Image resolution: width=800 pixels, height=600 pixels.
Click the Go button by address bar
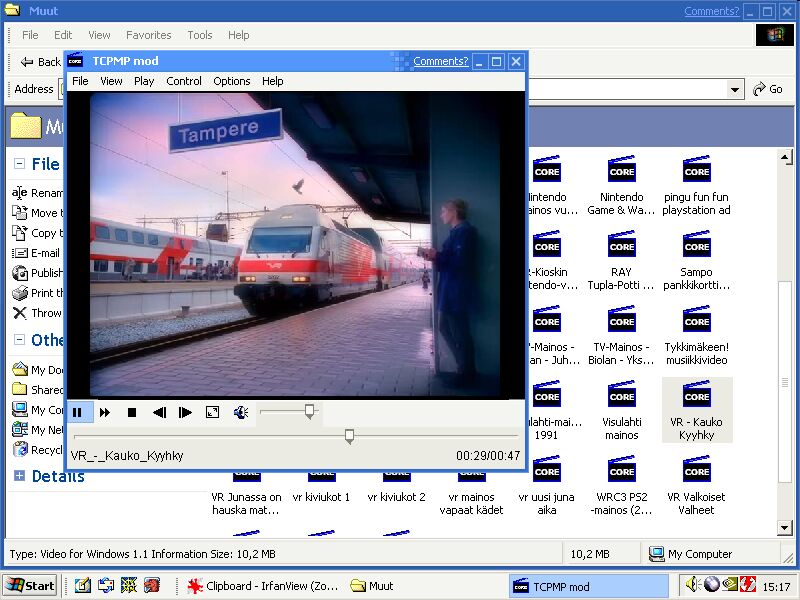pyautogui.click(x=769, y=89)
